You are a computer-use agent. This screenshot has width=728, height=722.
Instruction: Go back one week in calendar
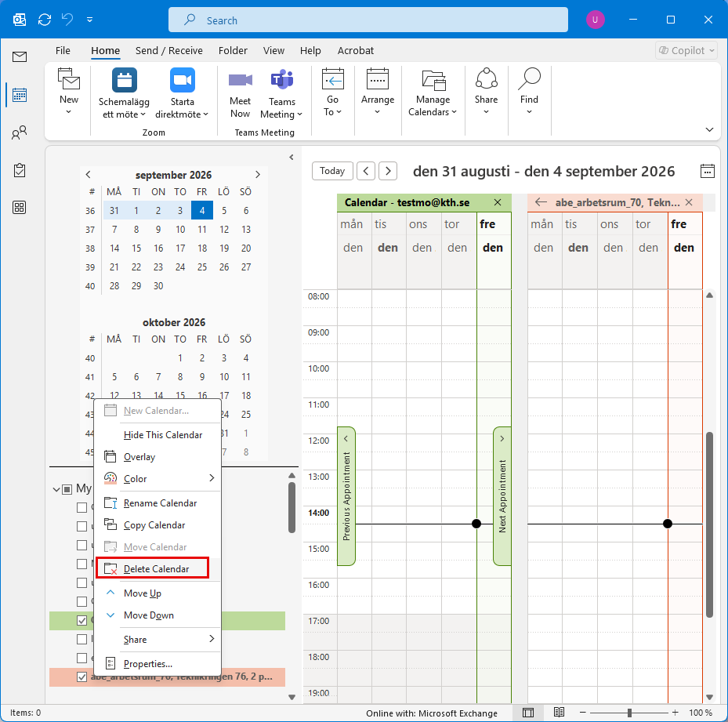coord(366,171)
